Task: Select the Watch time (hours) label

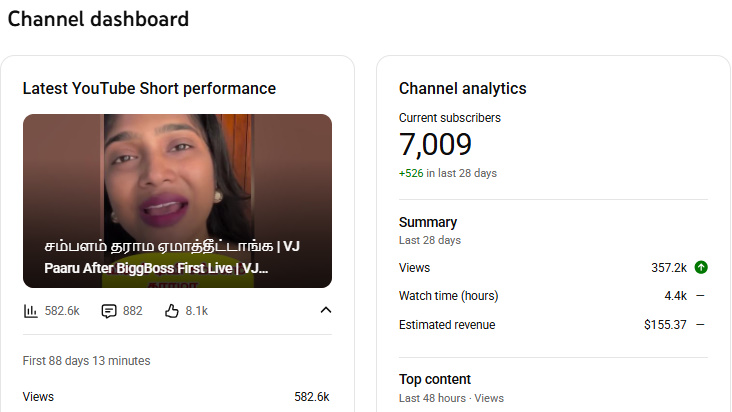Action: click(x=448, y=296)
